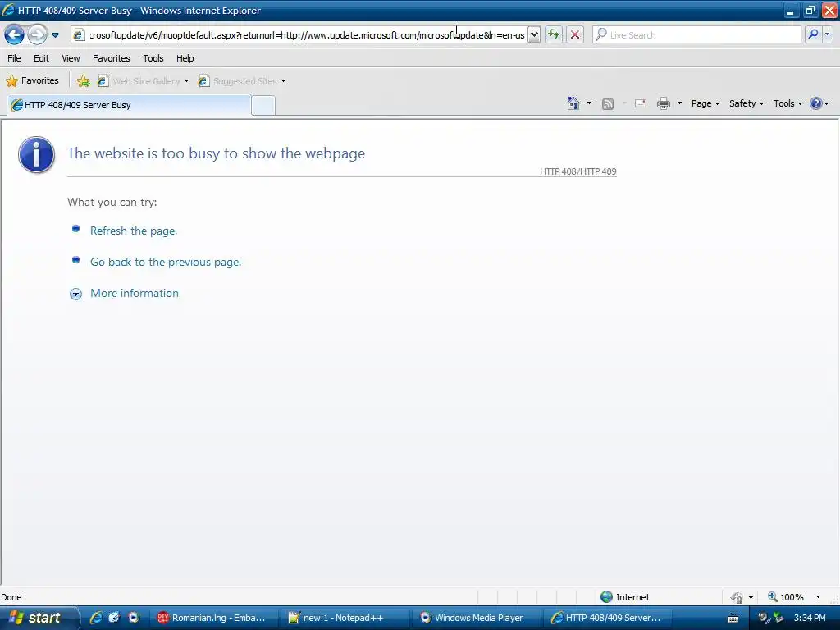Click Go back to the previous page link
This screenshot has width=840, height=630.
[x=166, y=262]
